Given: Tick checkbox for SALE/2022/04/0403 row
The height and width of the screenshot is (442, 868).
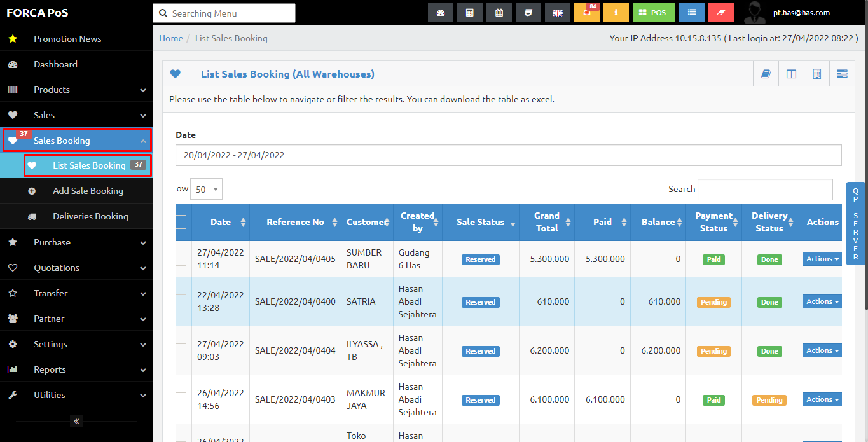Looking at the screenshot, I should [180, 399].
